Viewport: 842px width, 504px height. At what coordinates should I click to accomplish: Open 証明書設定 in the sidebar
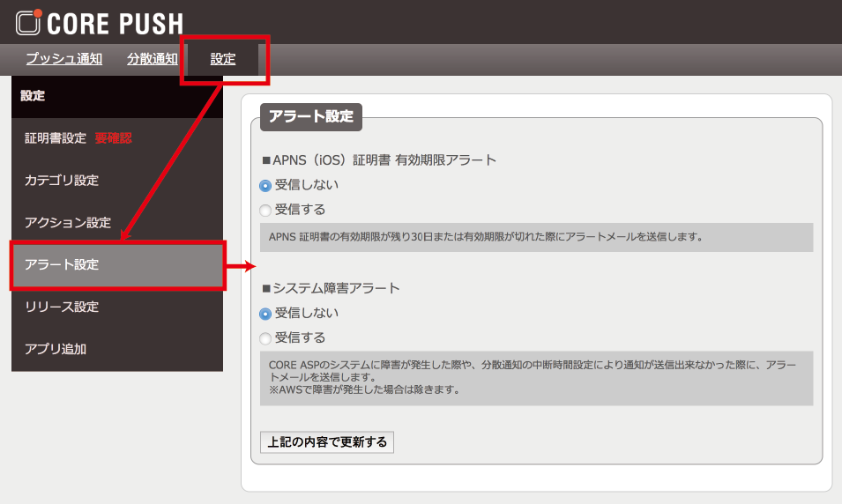coord(56,138)
